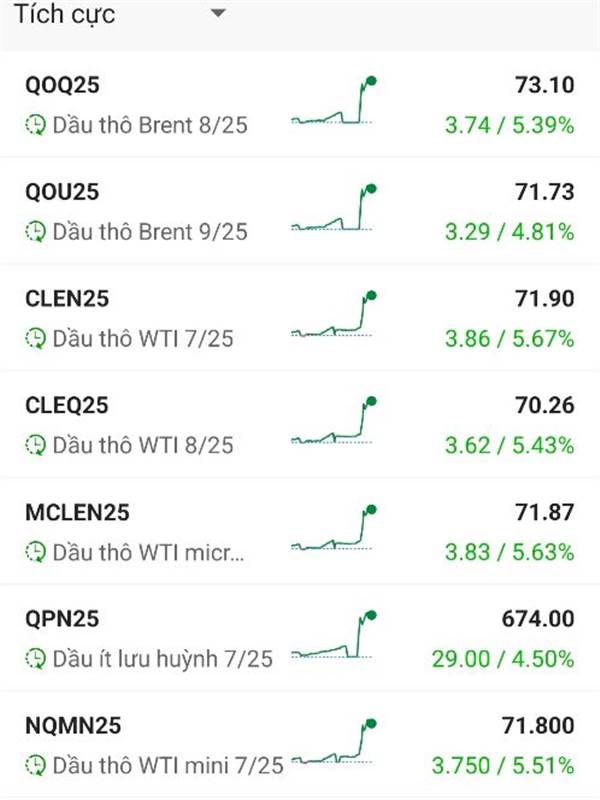600x800 pixels.
Task: Select the QOQ25 ticker symbol
Action: 62,85
